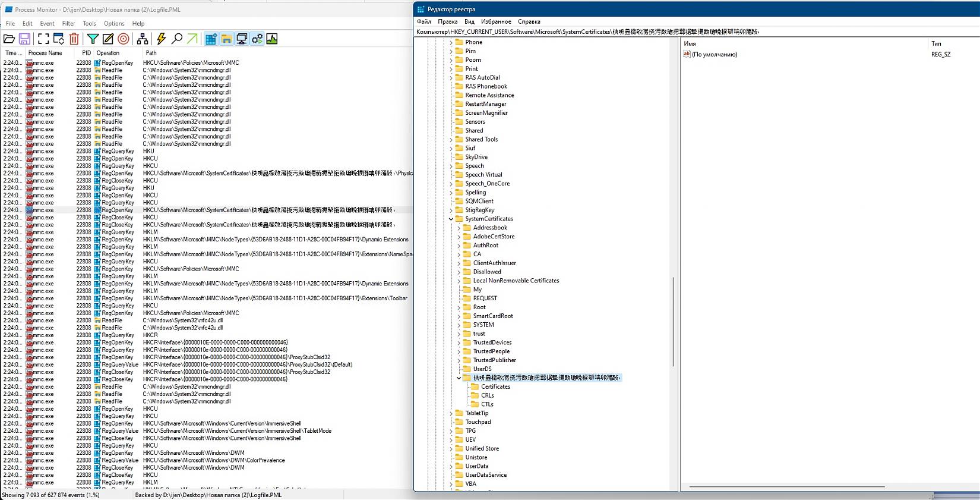The width and height of the screenshot is (980, 500).
Task: Open the Process Tree icon
Action: tap(143, 39)
